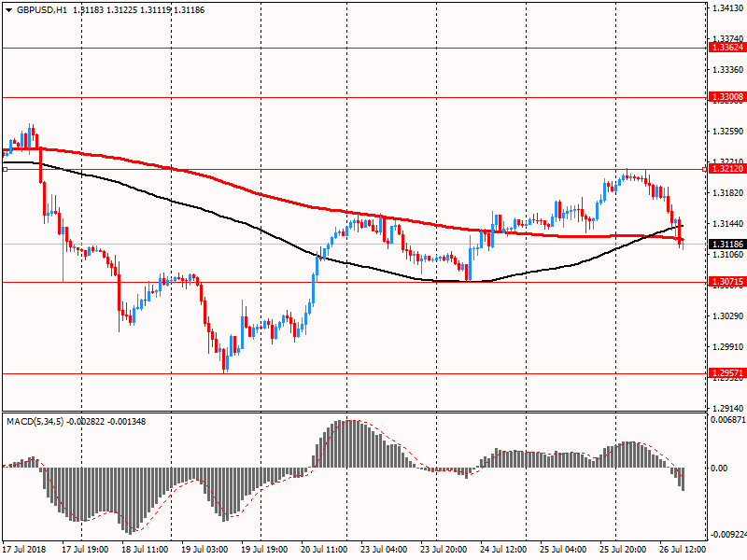The image size is (747, 560).
Task: Click the left handle of the 1.32120 line
Action: click(5, 169)
